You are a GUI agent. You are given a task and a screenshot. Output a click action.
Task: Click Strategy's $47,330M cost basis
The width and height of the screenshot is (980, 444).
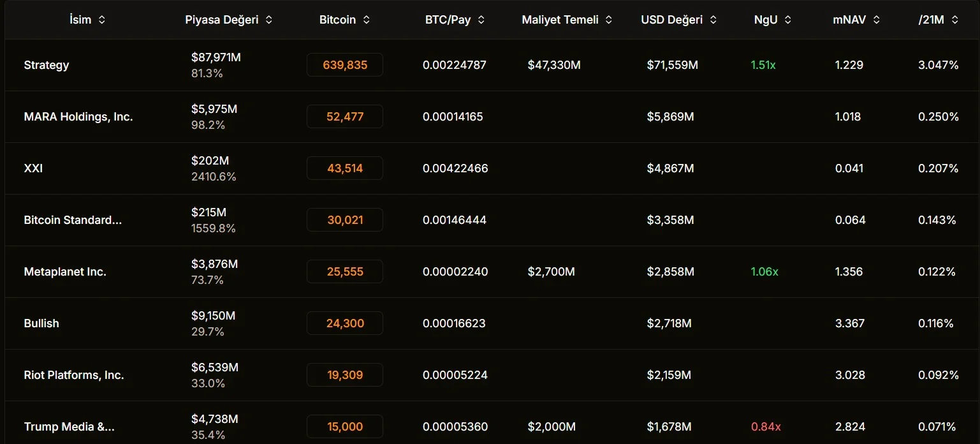(x=554, y=65)
